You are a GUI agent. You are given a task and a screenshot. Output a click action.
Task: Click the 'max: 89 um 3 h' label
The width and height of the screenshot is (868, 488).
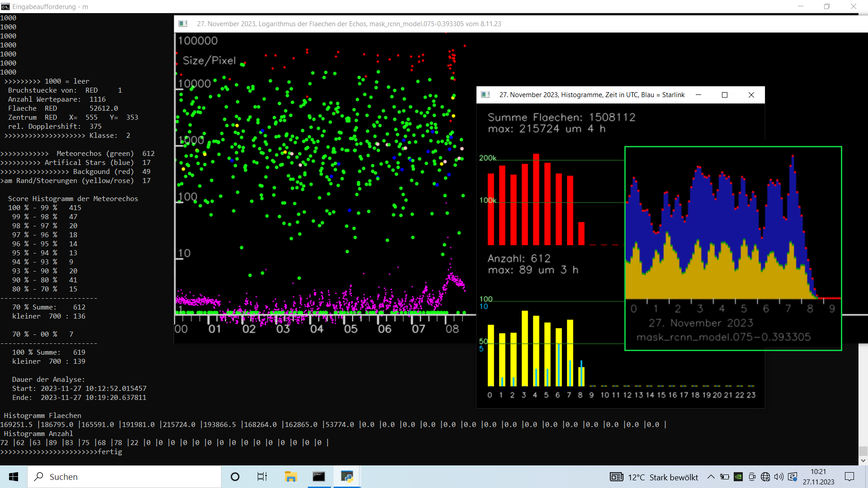(533, 270)
